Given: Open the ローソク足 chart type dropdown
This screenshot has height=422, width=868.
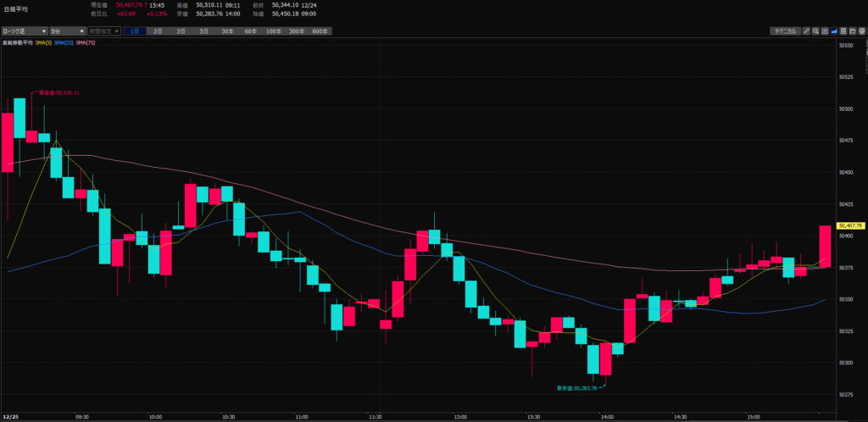Looking at the screenshot, I should tap(25, 31).
